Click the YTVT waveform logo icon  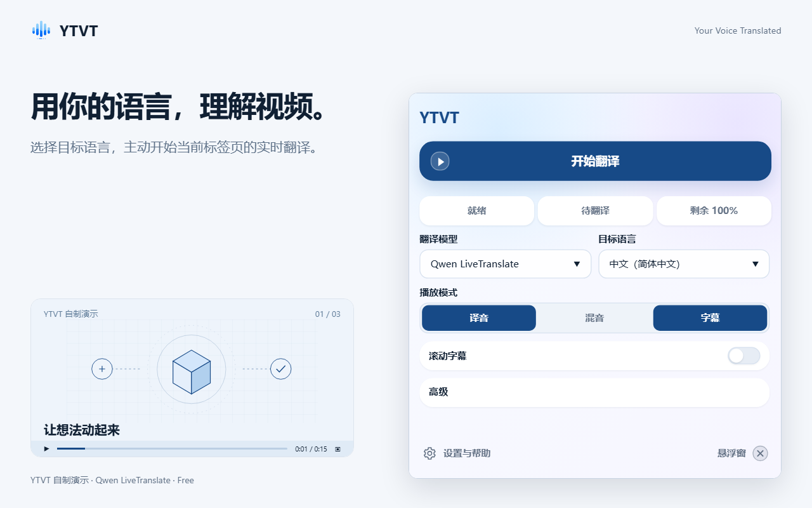tap(41, 30)
